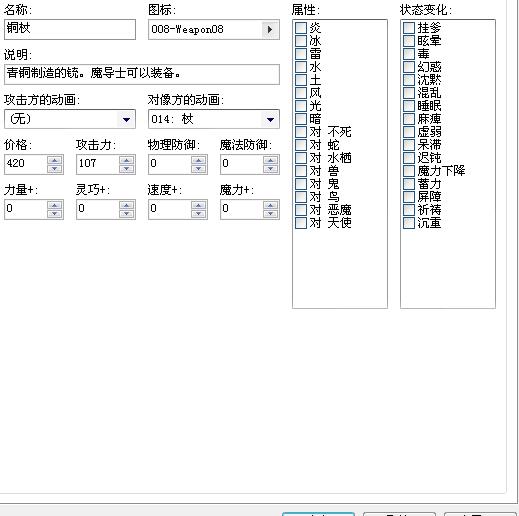Increase the 力量+ value with up arrow
The image size is (519, 516).
pyautogui.click(x=55, y=205)
